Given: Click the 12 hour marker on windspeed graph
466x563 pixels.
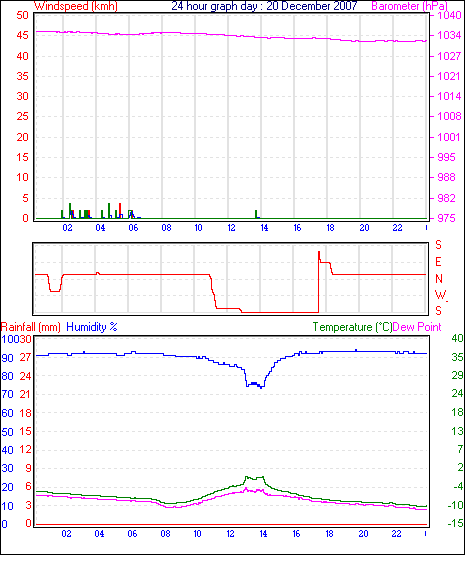Looking at the screenshot, I should tap(231, 228).
